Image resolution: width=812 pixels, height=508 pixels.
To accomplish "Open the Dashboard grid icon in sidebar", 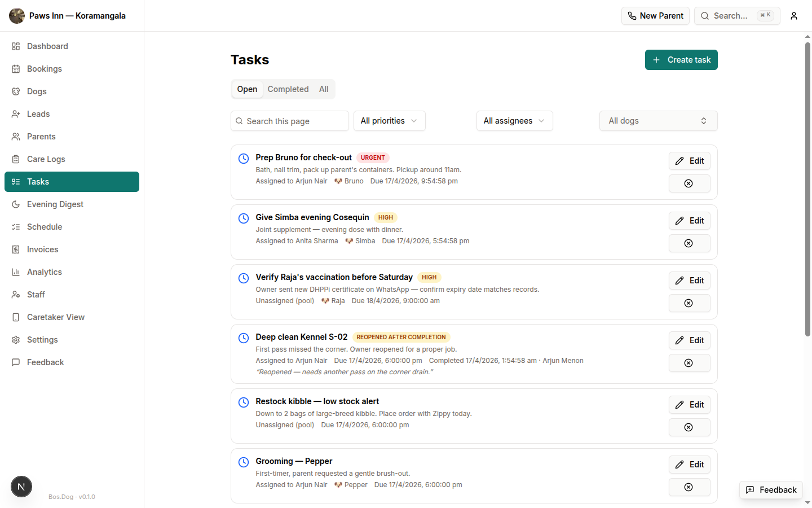I will pyautogui.click(x=15, y=46).
